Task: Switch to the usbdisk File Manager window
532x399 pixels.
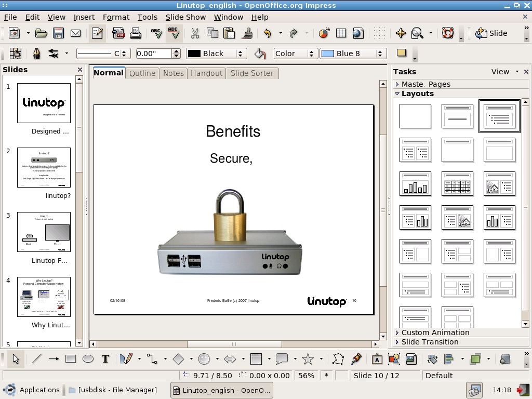Action: 113,390
